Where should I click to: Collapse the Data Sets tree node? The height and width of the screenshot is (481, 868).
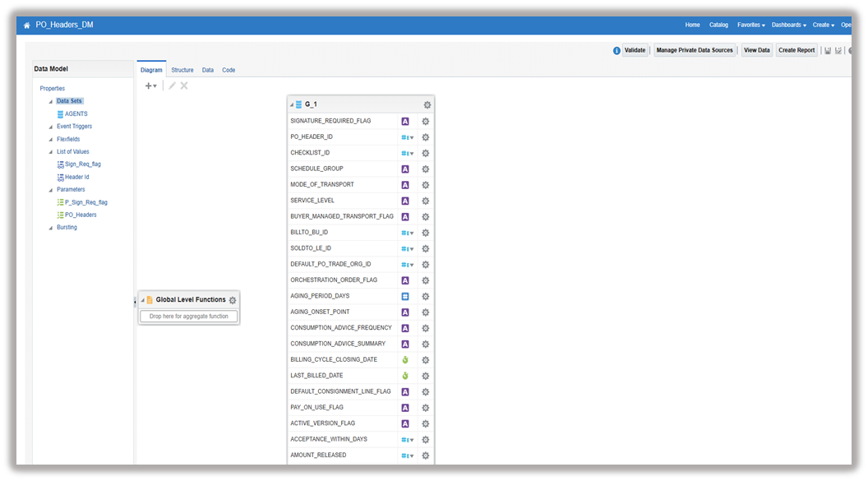tap(50, 100)
